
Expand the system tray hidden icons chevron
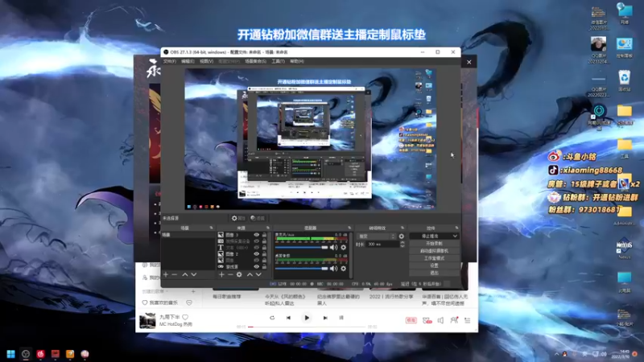(x=556, y=354)
